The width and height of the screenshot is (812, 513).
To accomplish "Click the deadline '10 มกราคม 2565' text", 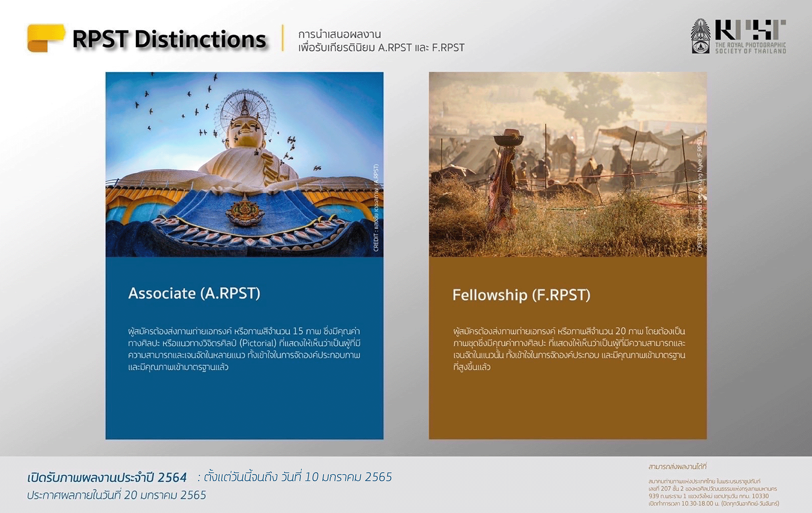I will [348, 477].
